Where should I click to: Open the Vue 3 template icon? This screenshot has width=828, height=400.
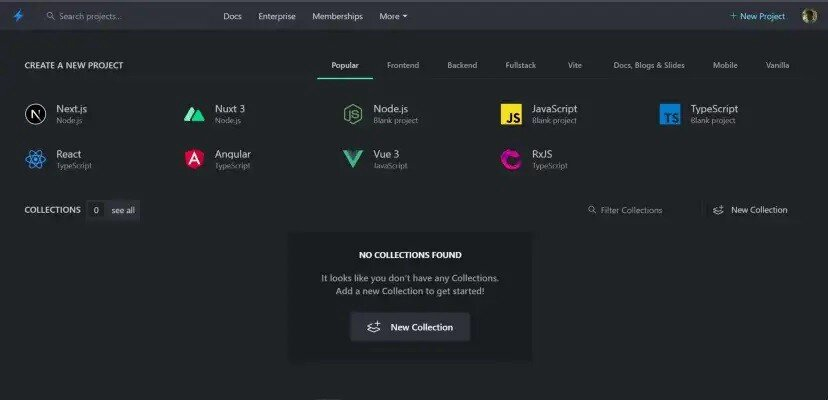coord(353,159)
